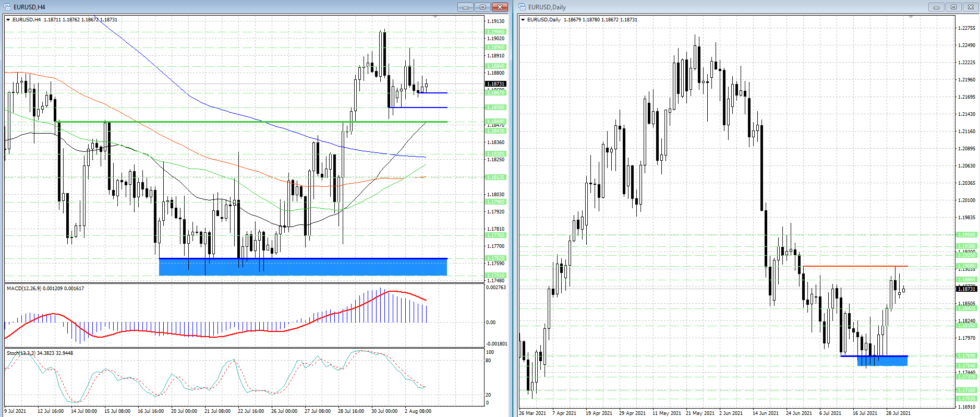
Task: Click the chart shift marker atop Daily chart
Action: tap(911, 17)
